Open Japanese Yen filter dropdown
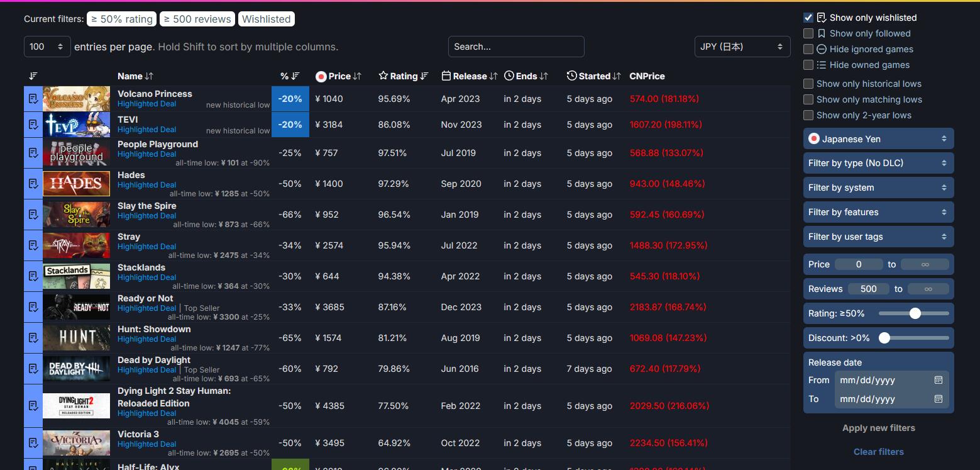This screenshot has width=980, height=470. [878, 138]
